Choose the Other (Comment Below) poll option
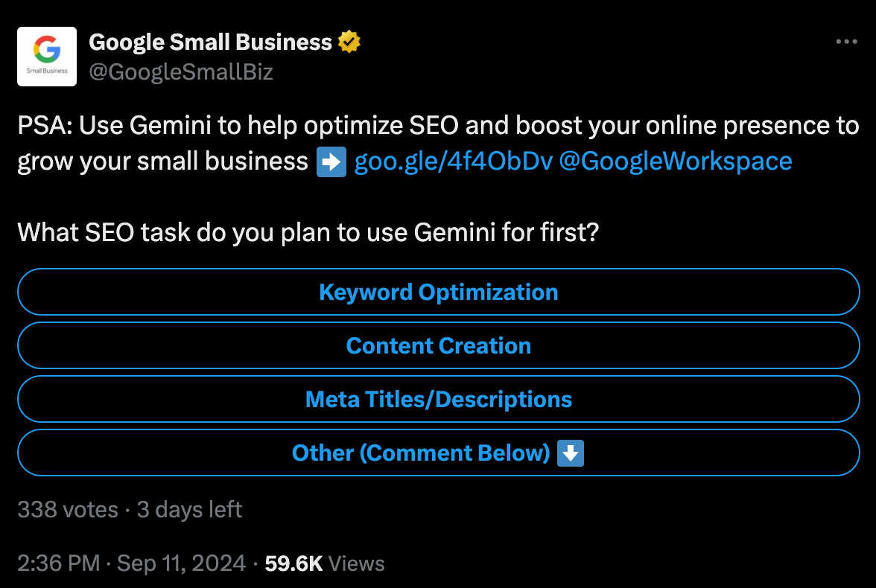This screenshot has width=876, height=588. click(438, 453)
